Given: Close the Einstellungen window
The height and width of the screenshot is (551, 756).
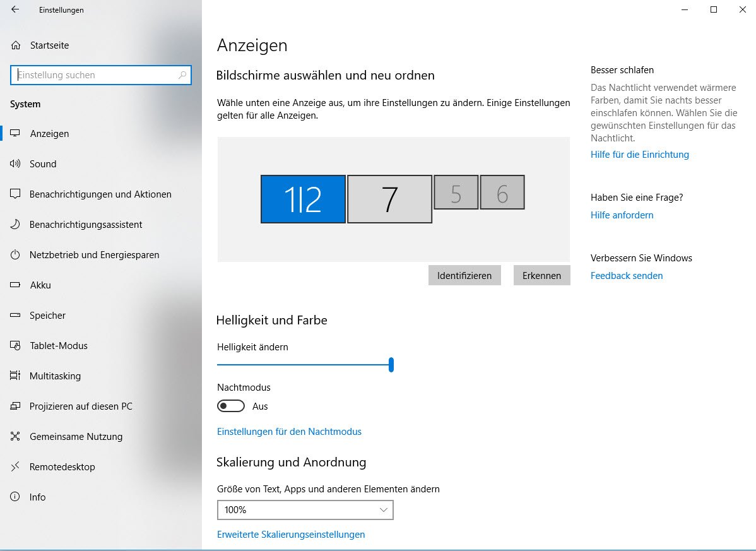Looking at the screenshot, I should (x=743, y=9).
